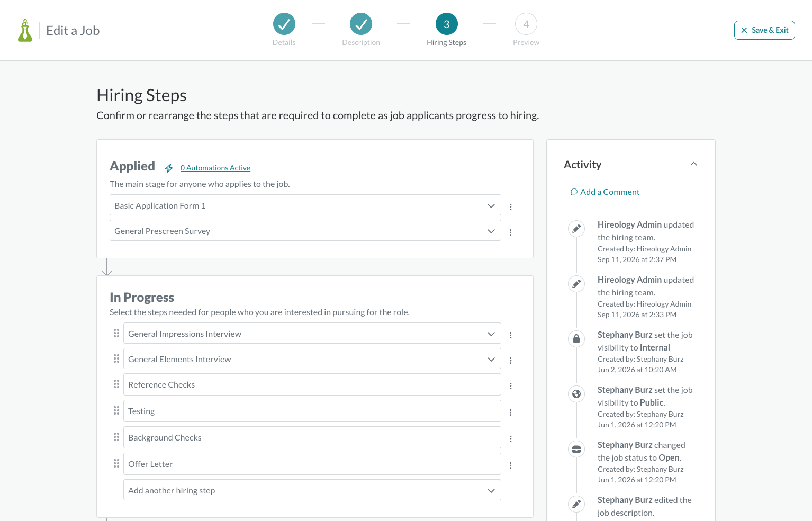The width and height of the screenshot is (812, 521).
Task: Open options menu for General Prescreen Survey
Action: (511, 232)
